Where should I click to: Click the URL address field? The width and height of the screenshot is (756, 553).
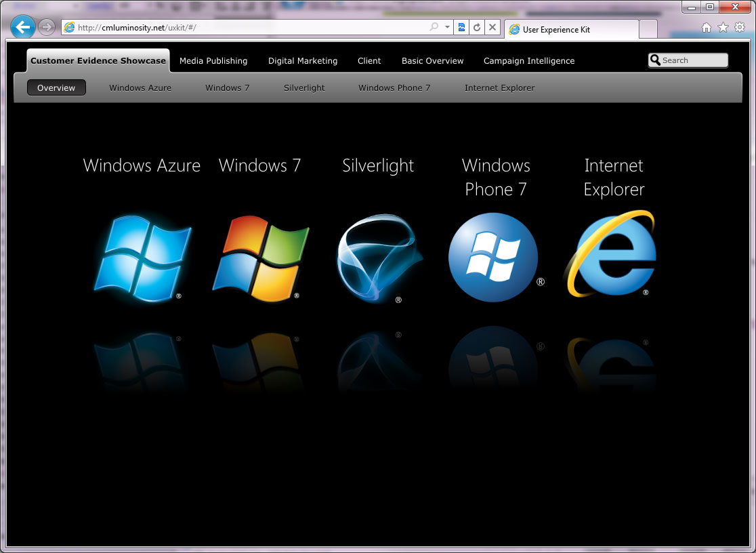251,28
